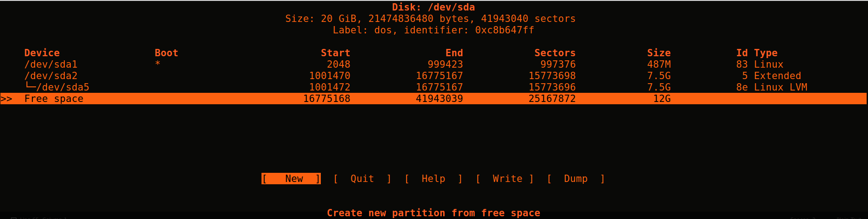Click the Sectors column header
This screenshot has width=868, height=219.
554,53
